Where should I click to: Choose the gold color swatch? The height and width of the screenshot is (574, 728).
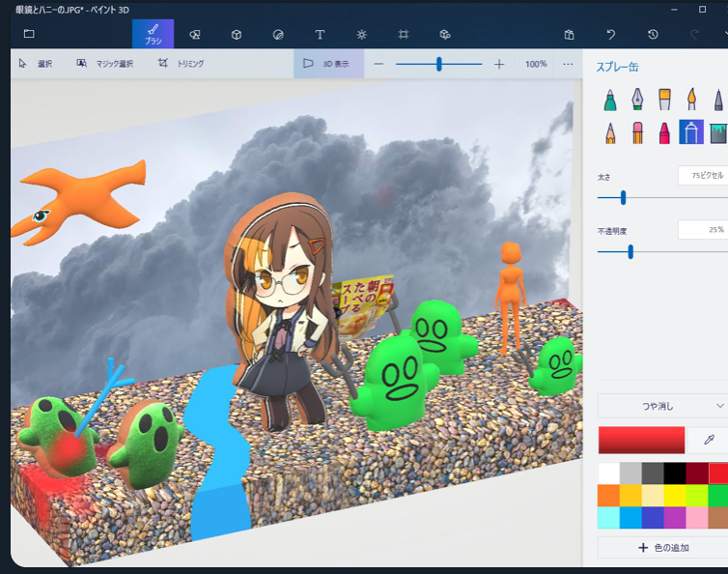coord(630,496)
